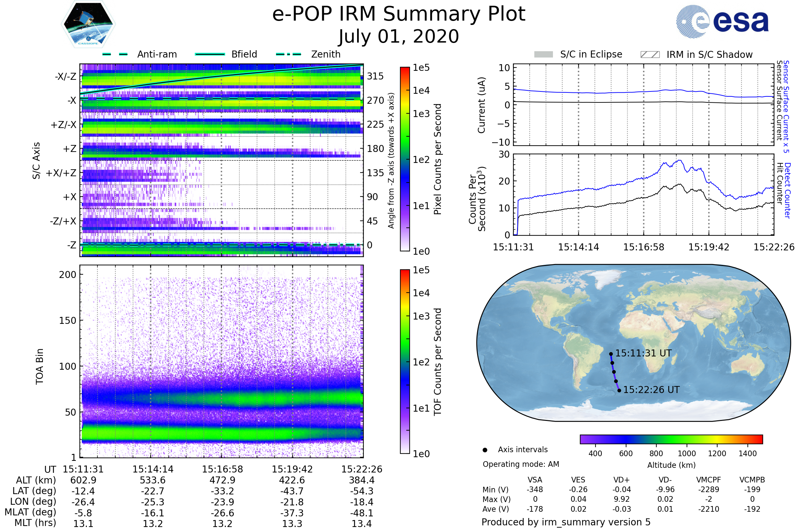The image size is (798, 532).
Task: Click the Operating mode: AM label
Action: pyautogui.click(x=521, y=464)
